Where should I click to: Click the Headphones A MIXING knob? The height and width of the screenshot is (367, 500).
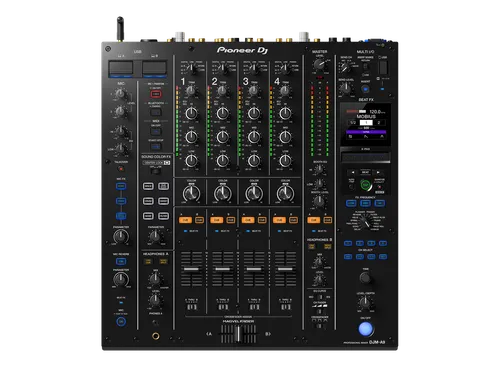(x=155, y=278)
